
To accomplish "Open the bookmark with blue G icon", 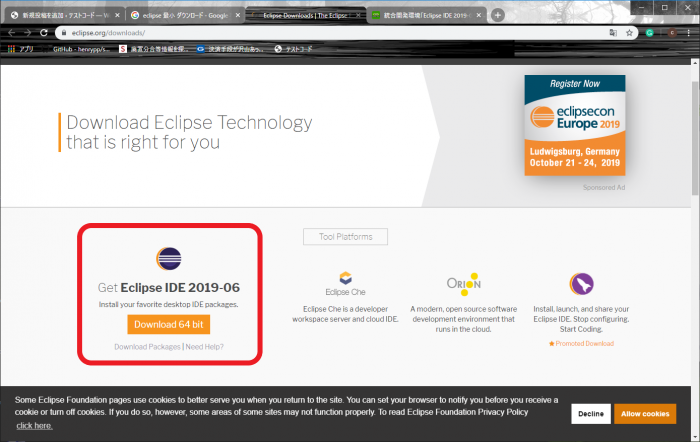I will [x=230, y=49].
